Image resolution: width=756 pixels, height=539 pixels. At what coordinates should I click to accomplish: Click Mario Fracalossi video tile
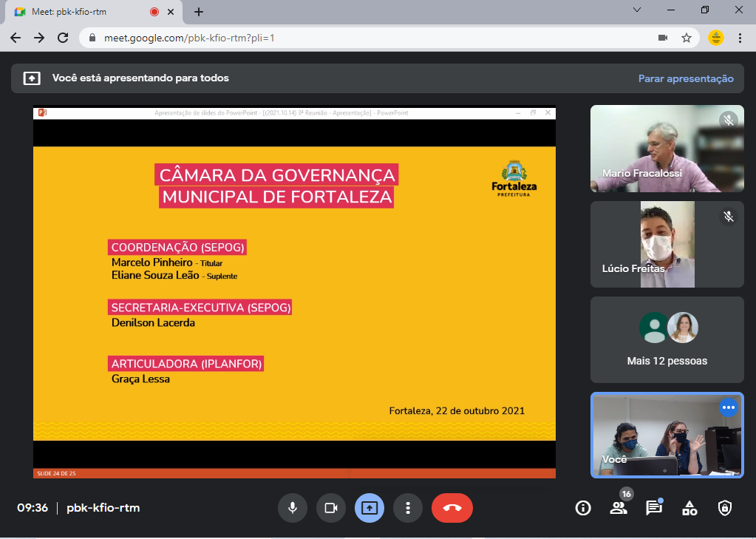(667, 149)
